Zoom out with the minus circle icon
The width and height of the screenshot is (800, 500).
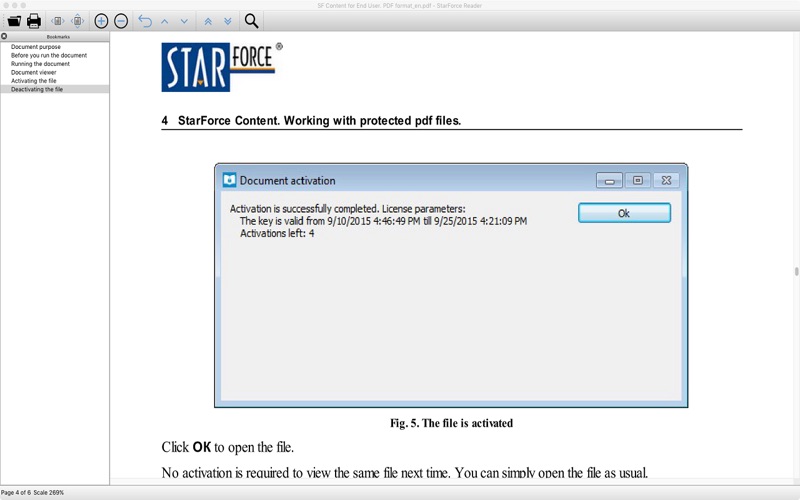point(121,21)
